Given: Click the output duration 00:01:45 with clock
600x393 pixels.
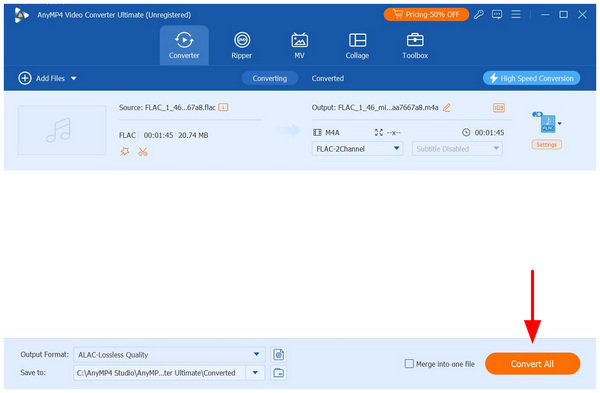Looking at the screenshot, I should [x=483, y=132].
